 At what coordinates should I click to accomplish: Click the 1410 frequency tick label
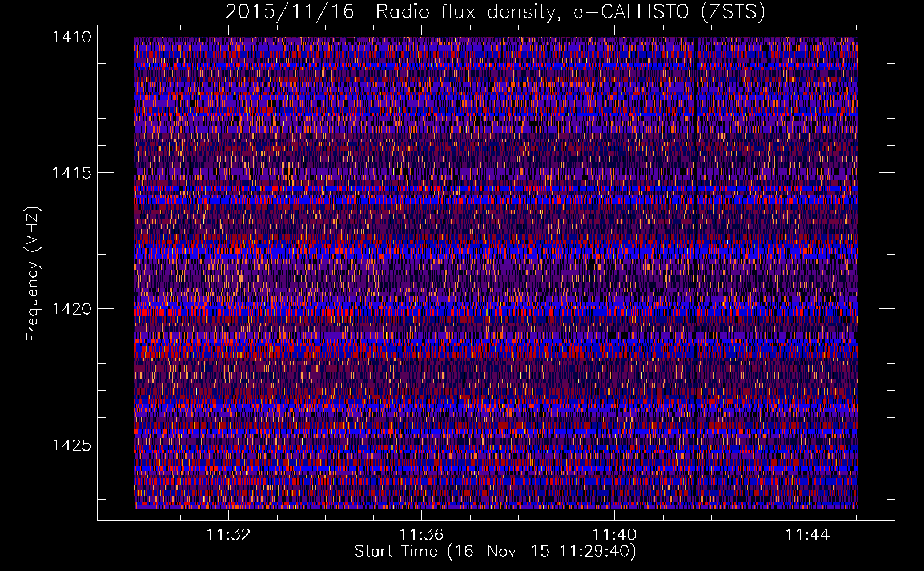click(x=71, y=37)
